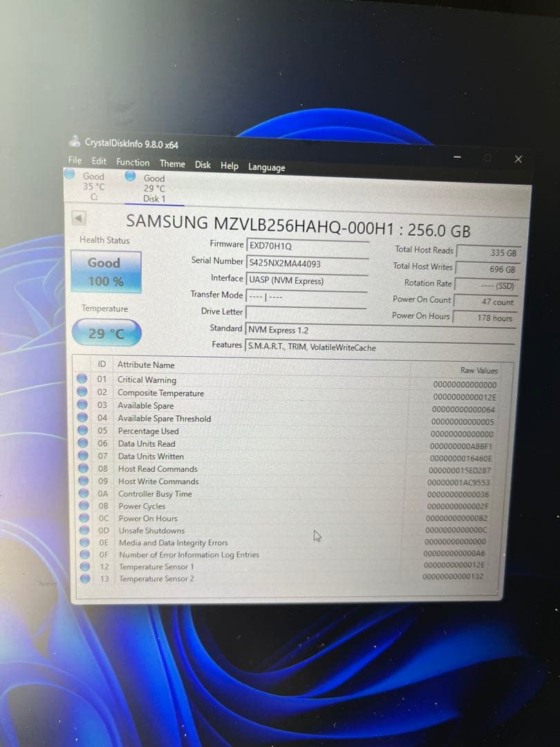This screenshot has width=560, height=747.
Task: Open the Theme menu
Action: (x=172, y=164)
